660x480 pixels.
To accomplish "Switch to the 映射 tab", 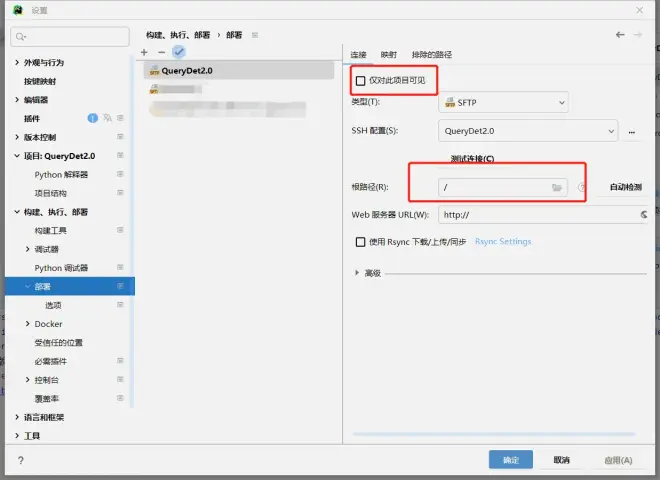I will (389, 55).
